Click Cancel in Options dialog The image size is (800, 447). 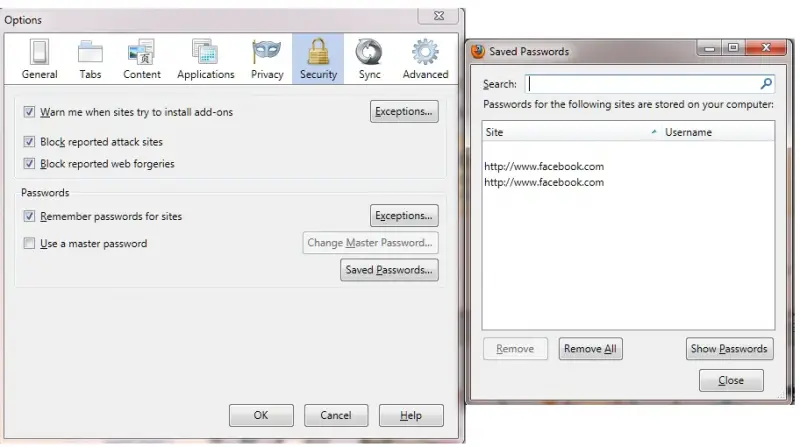(336, 415)
